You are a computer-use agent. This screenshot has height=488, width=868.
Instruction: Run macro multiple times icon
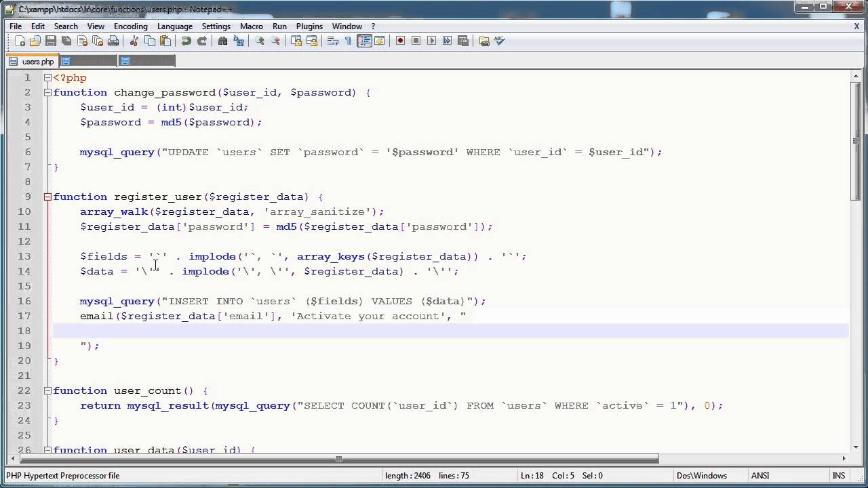(x=447, y=41)
